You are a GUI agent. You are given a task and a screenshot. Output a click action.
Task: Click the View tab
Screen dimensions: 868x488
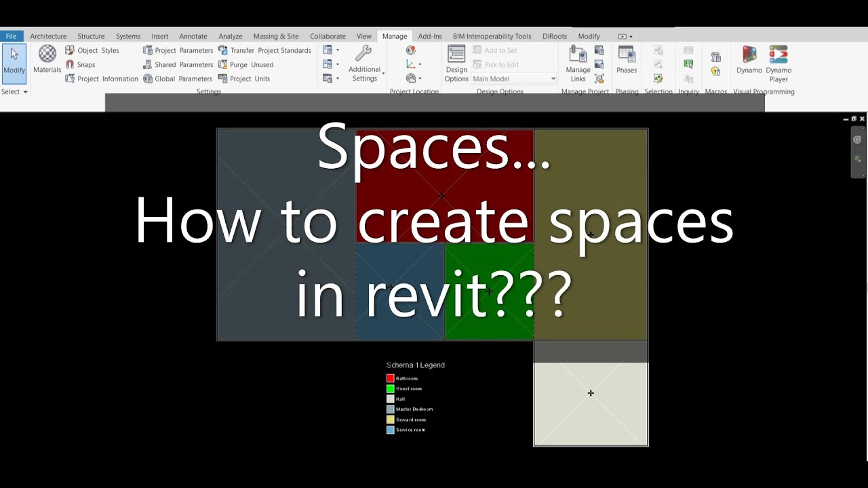(x=364, y=37)
